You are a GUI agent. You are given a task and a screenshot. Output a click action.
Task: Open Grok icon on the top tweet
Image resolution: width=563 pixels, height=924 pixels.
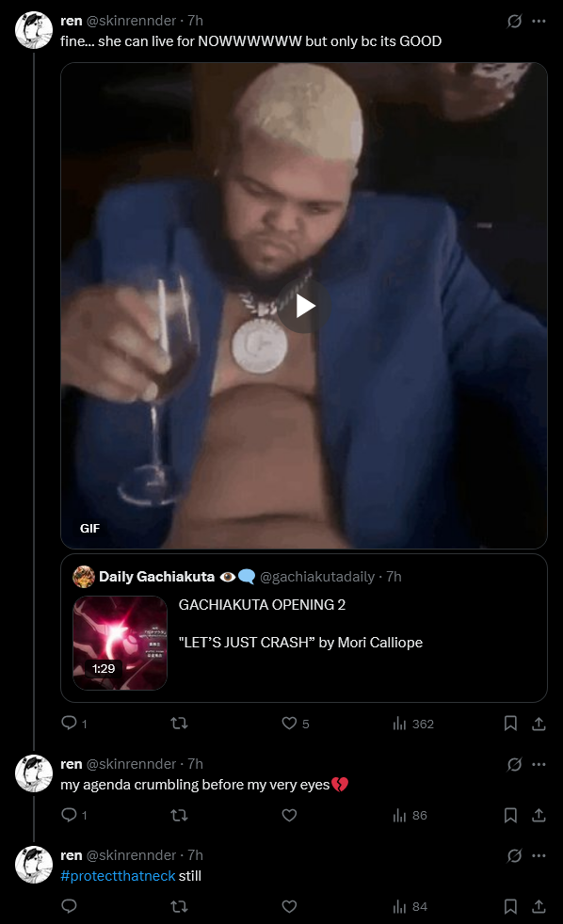(515, 22)
